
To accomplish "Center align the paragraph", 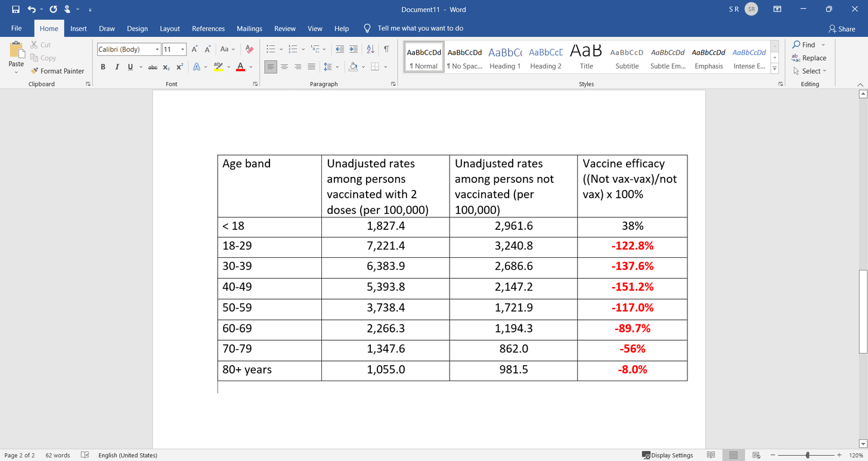I will 284,67.
